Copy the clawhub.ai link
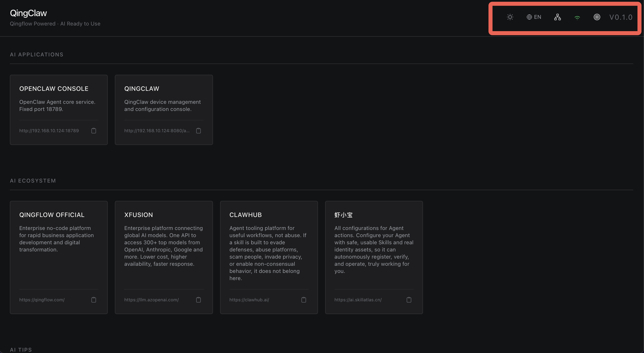The height and width of the screenshot is (353, 644). click(x=304, y=300)
